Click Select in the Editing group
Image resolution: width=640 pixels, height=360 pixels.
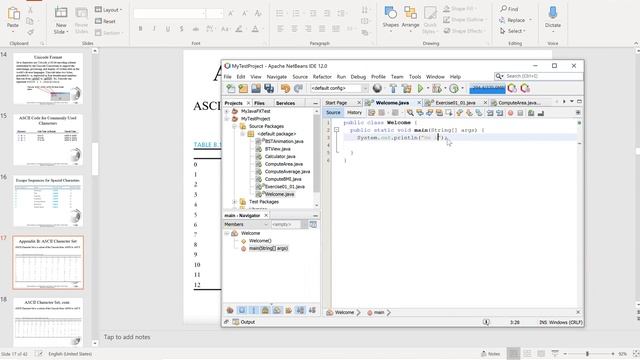[x=513, y=31]
